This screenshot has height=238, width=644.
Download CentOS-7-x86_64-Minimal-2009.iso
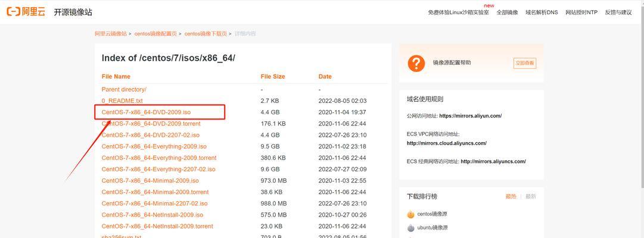click(x=150, y=180)
